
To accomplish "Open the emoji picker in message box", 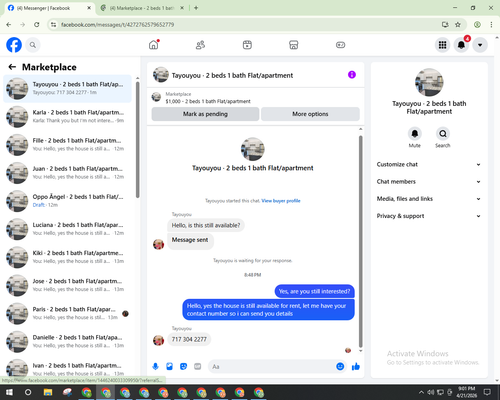I will coord(340,367).
